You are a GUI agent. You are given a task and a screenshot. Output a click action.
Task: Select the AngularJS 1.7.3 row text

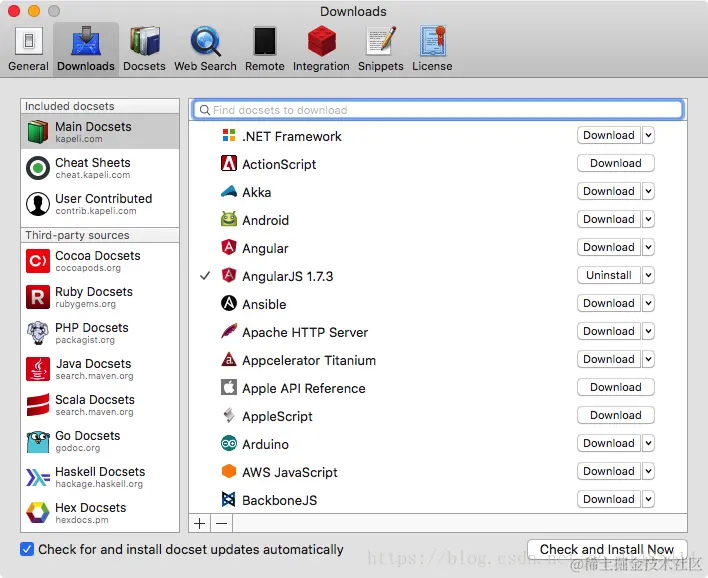pyautogui.click(x=288, y=276)
